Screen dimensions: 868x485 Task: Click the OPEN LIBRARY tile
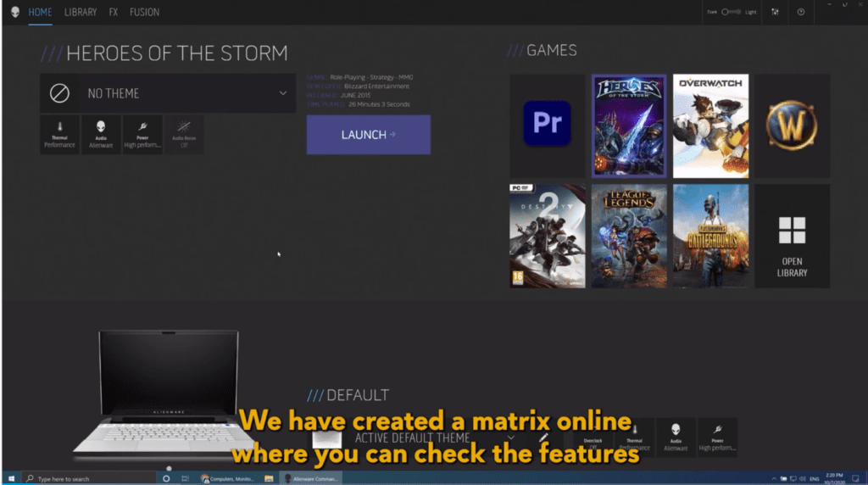click(793, 236)
